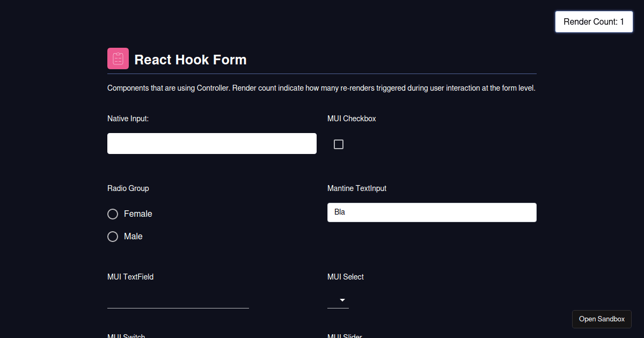The width and height of the screenshot is (644, 338).
Task: Click the 'MUI TextField' label
Action: 130,277
